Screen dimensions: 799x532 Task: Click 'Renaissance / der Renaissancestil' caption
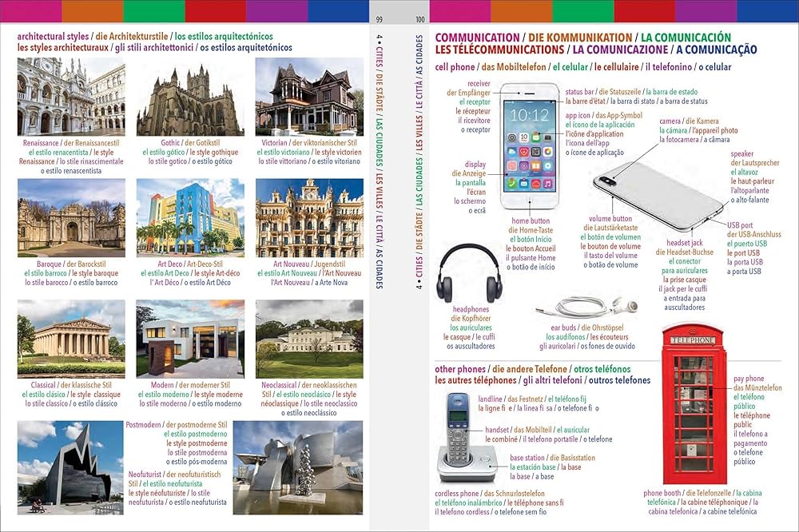pos(71,143)
